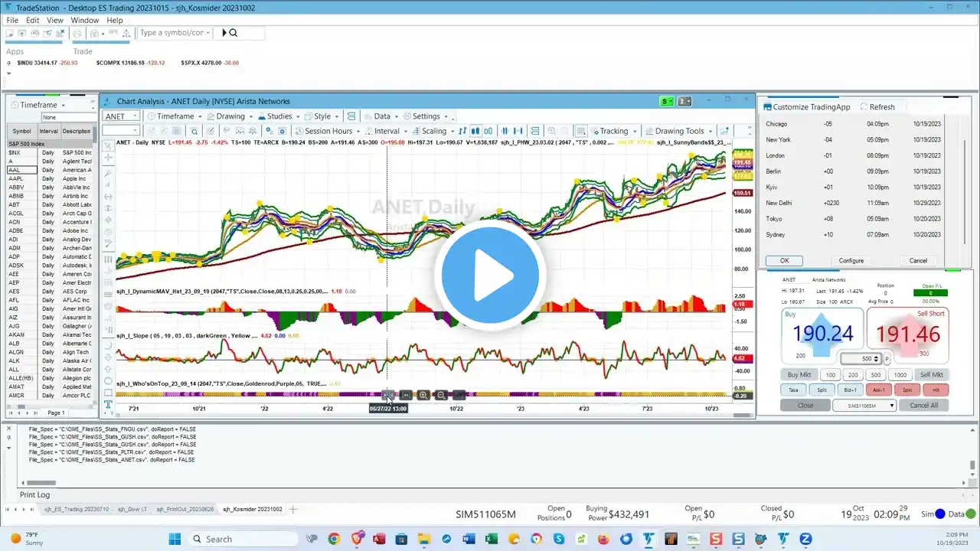
Task: Click the symbol or command search field
Action: point(174,33)
